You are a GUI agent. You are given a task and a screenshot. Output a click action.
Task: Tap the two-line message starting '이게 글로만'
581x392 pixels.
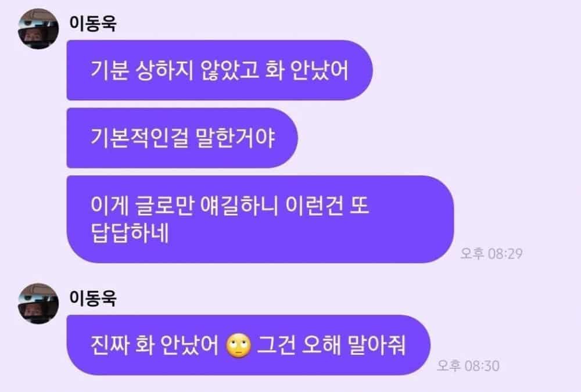coord(260,220)
